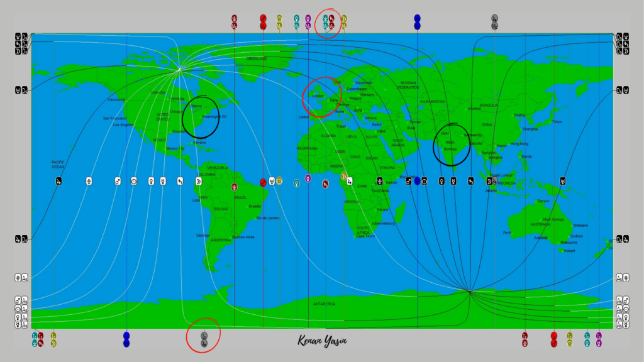Select the dark red marker at top left

235,22
